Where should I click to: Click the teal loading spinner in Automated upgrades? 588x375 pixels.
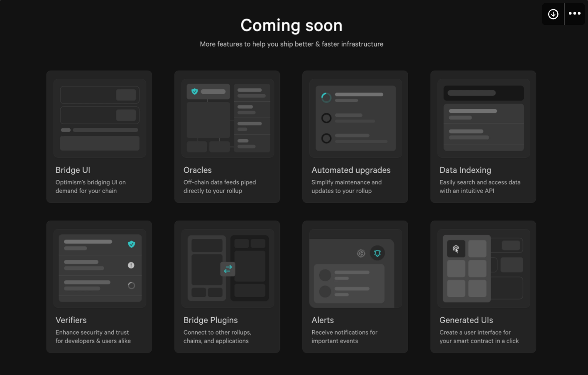[x=326, y=98]
